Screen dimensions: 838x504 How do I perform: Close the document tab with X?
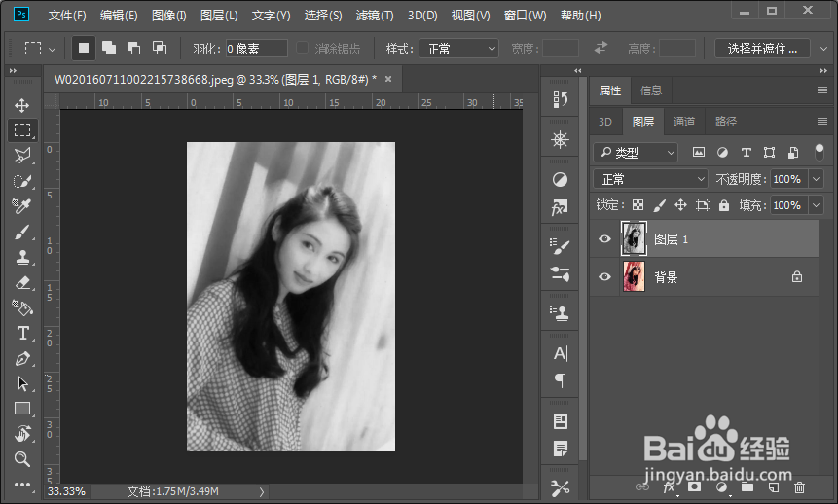pos(388,79)
